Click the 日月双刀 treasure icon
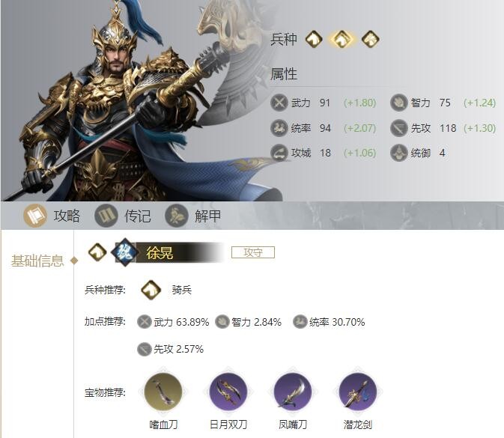 (x=228, y=392)
